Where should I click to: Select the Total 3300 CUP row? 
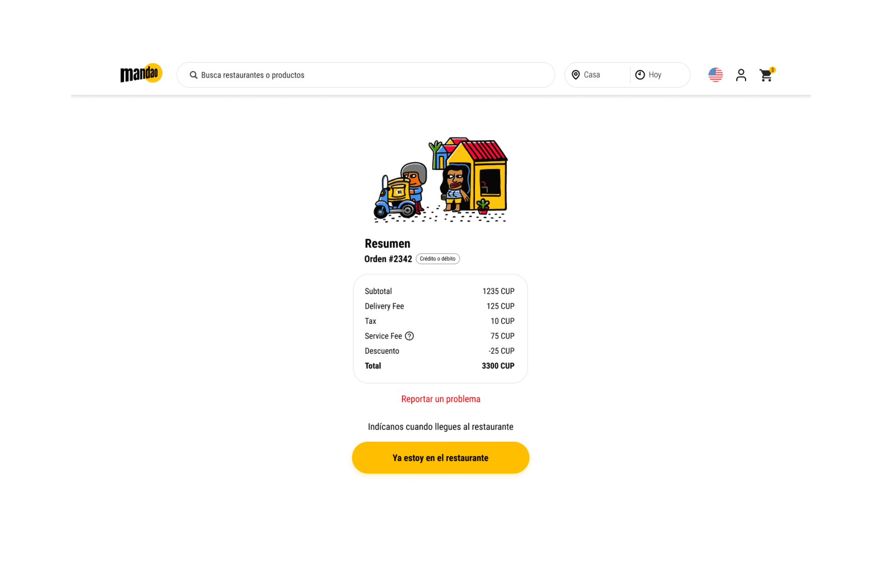coord(440,366)
